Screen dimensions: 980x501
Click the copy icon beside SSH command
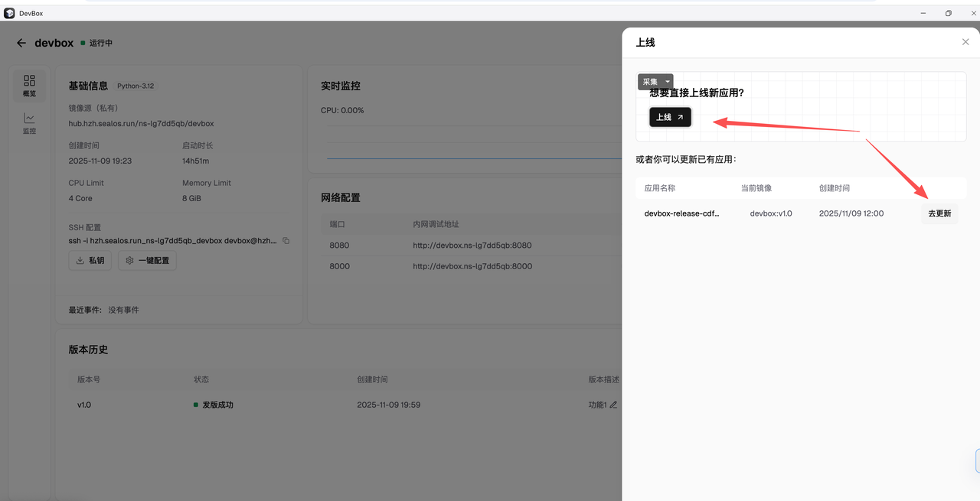click(286, 240)
